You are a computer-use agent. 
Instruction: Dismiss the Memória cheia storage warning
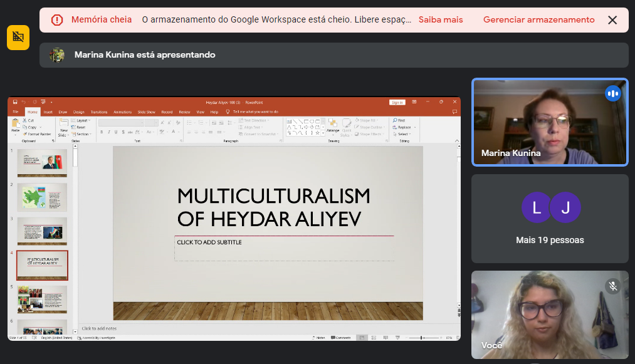(612, 20)
